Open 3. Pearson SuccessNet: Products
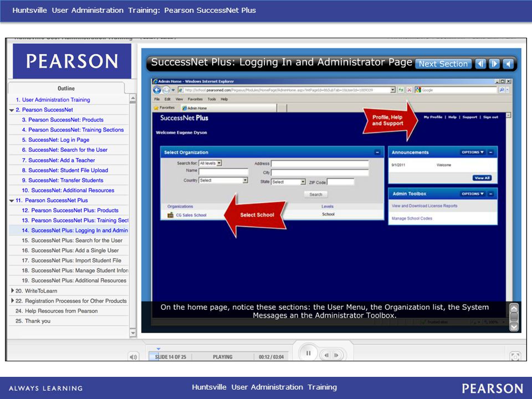Screen dimensions: 532x399 [63, 120]
